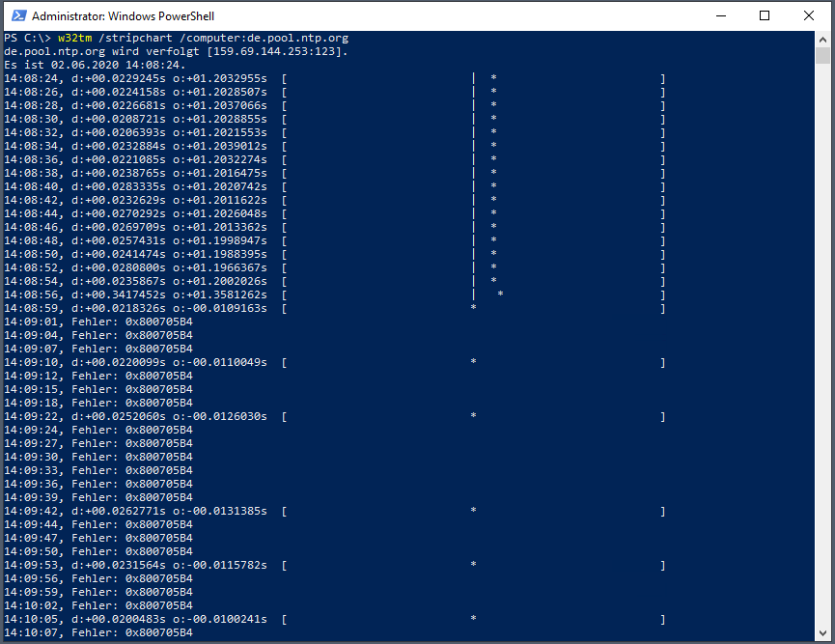The image size is (835, 644).
Task: Click the Fehler line at 14:09:47
Action: [98, 539]
